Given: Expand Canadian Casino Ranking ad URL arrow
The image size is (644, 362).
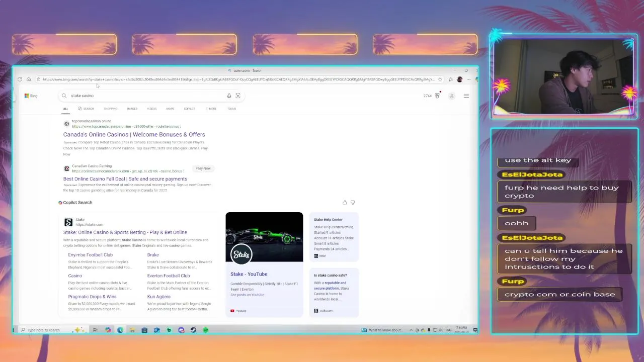Looking at the screenshot, I should tap(184, 171).
